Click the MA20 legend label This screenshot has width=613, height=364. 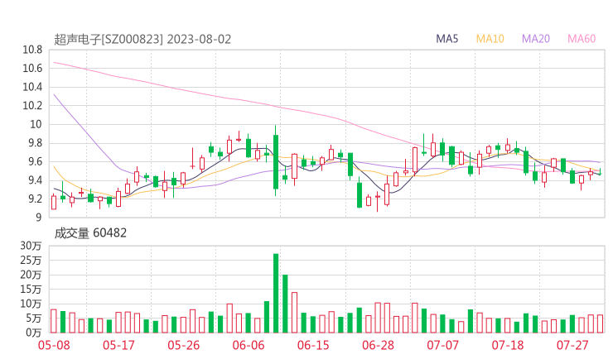pos(536,39)
